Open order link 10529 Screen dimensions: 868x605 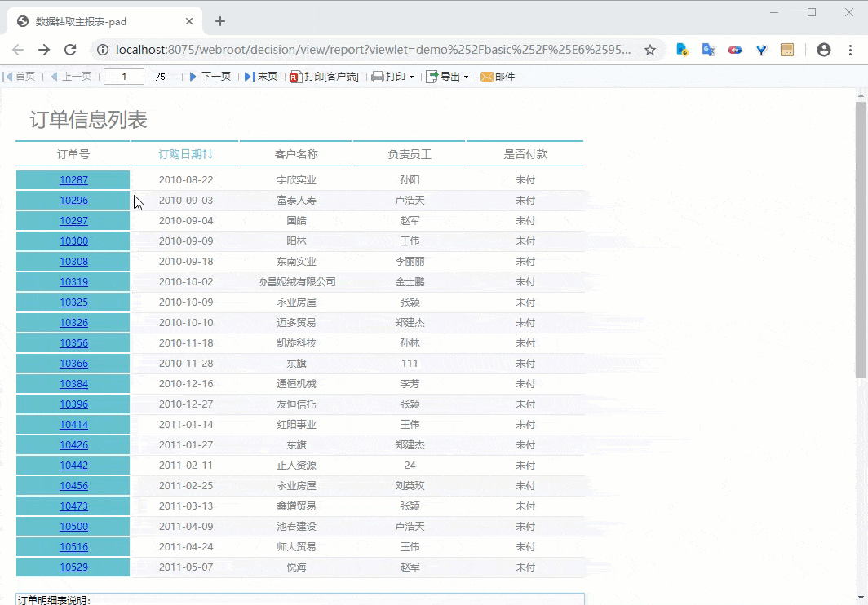click(73, 567)
